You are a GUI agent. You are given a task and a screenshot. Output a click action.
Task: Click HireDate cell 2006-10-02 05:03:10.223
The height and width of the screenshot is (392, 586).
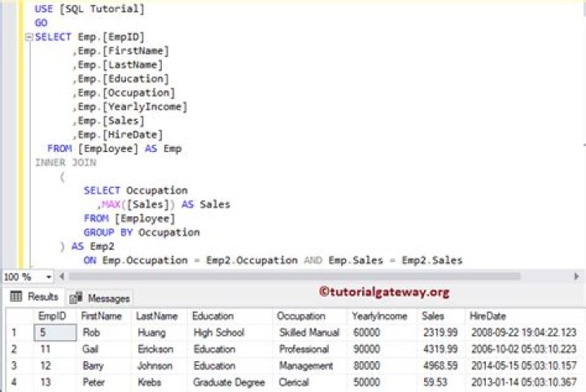(x=525, y=349)
